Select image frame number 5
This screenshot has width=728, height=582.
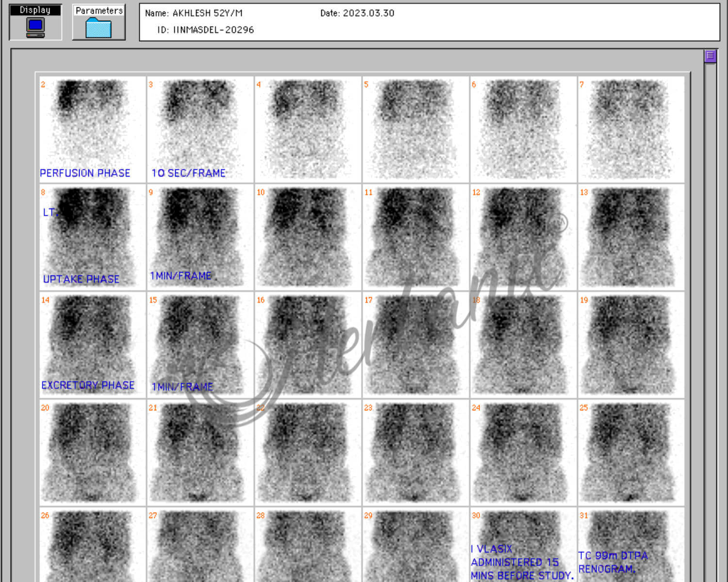coord(415,129)
